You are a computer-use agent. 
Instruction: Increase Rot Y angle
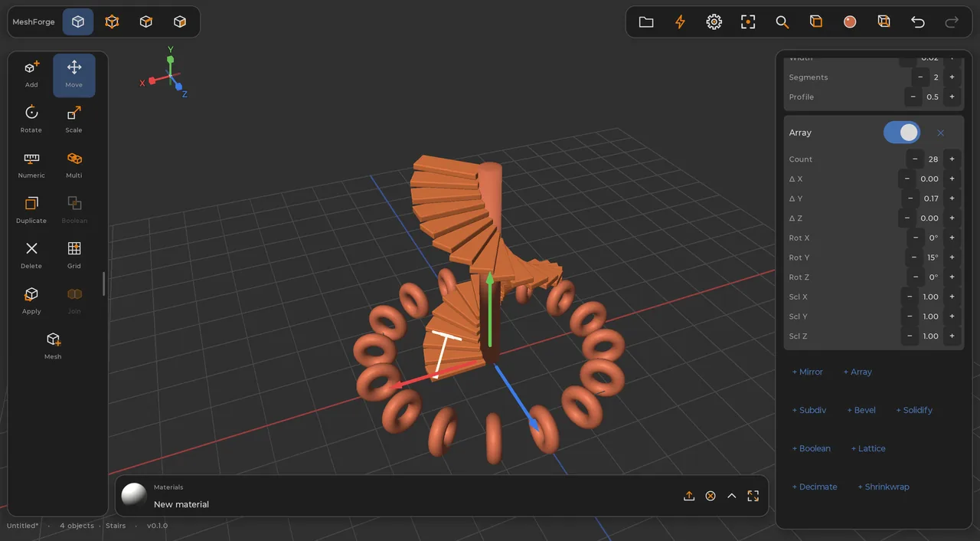point(952,257)
